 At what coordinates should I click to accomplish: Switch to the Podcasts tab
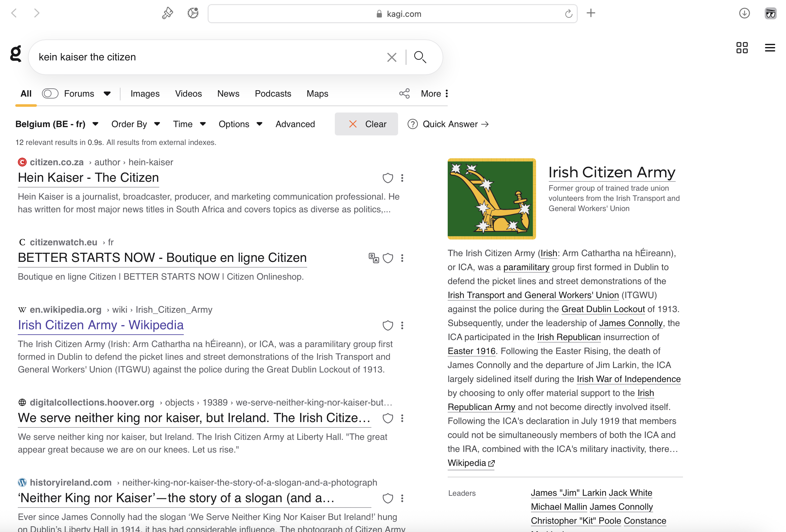coord(272,94)
